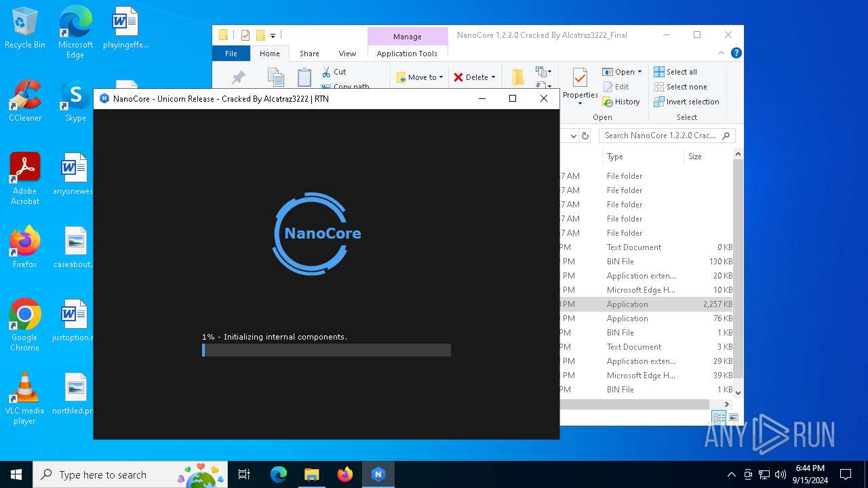Click the taskbar search box
This screenshot has width=868, height=488.
coord(130,474)
